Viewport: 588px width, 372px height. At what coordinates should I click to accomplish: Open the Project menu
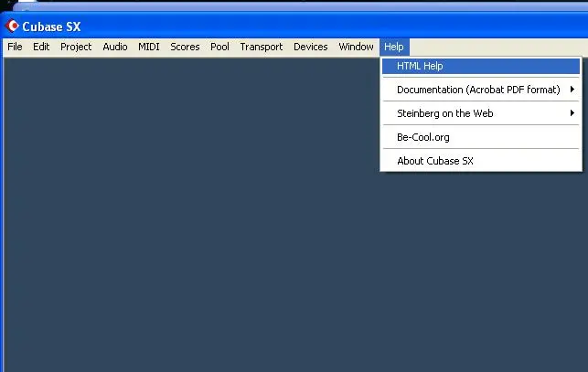[76, 47]
